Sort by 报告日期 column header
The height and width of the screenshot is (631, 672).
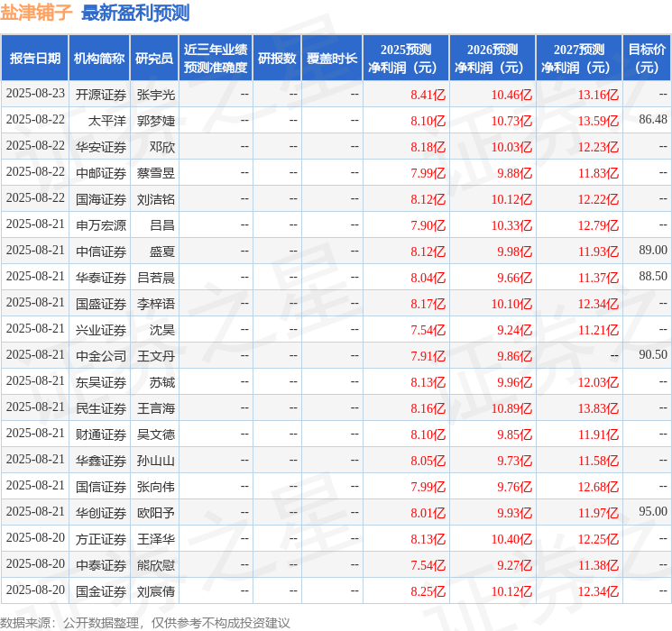pos(35,59)
